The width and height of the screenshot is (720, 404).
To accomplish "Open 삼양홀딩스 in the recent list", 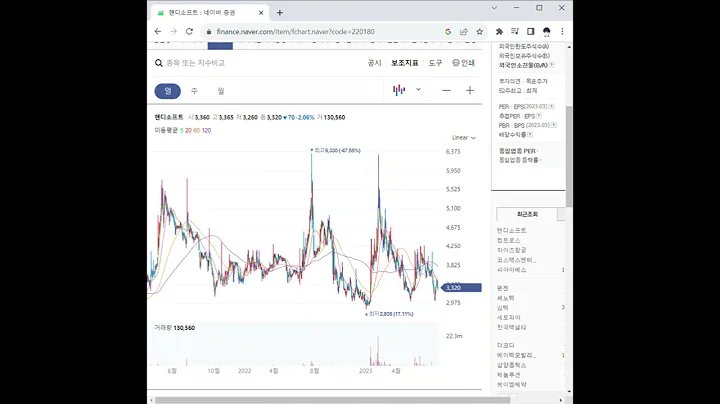I will pos(512,365).
